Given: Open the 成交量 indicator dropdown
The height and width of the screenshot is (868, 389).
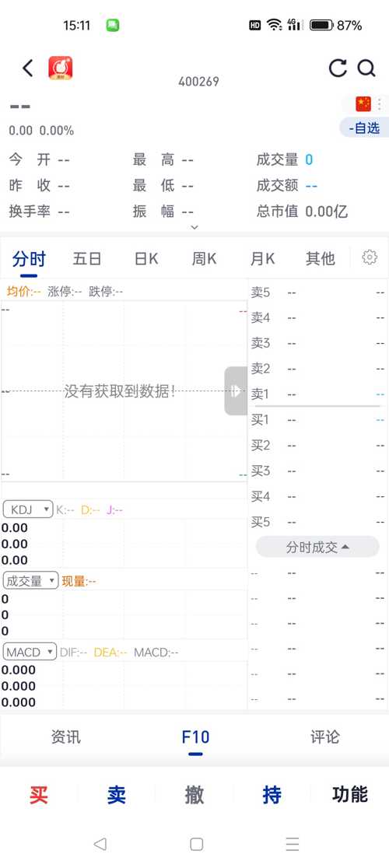Looking at the screenshot, I should 30,581.
